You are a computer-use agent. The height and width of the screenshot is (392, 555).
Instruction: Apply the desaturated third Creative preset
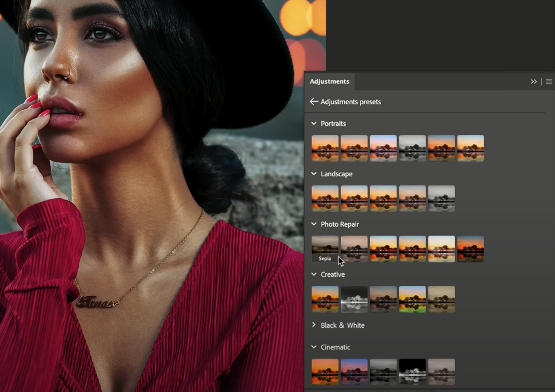384,299
